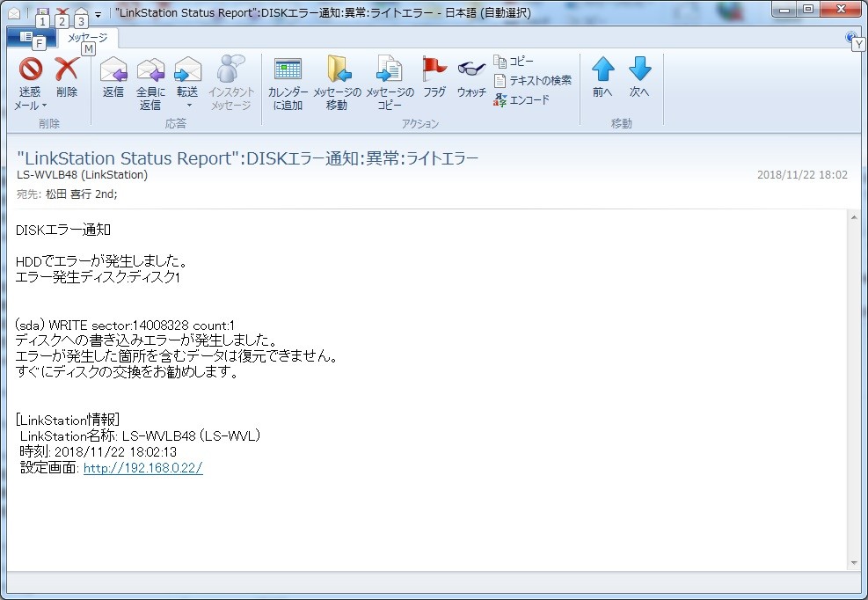
Task: Click scrollbar up arrow in message body
Action: pyautogui.click(x=854, y=217)
